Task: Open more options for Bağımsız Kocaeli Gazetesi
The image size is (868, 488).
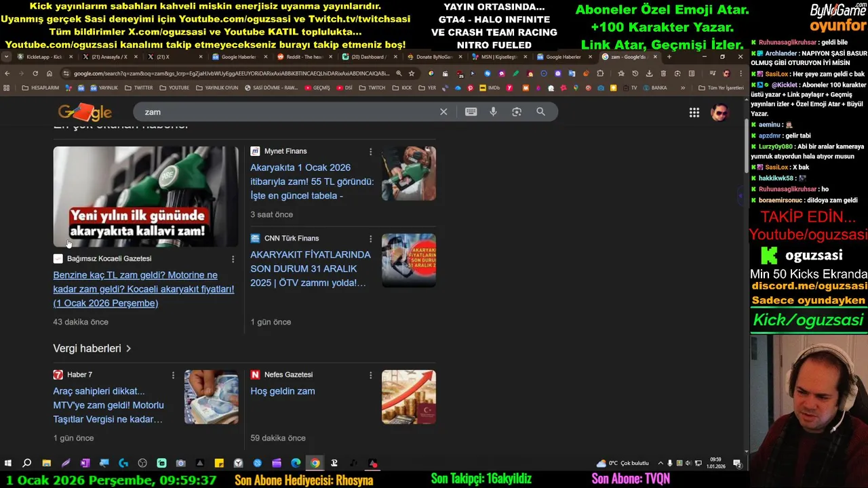Action: [233, 259]
